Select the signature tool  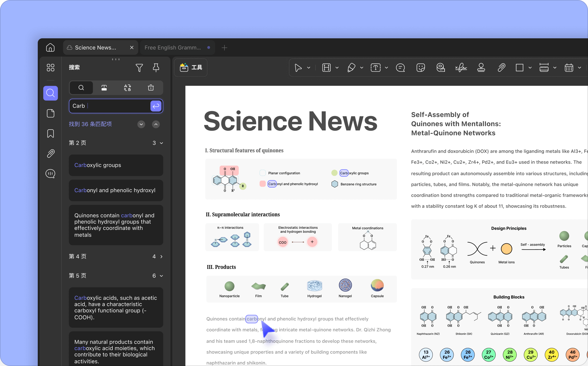pyautogui.click(x=461, y=68)
